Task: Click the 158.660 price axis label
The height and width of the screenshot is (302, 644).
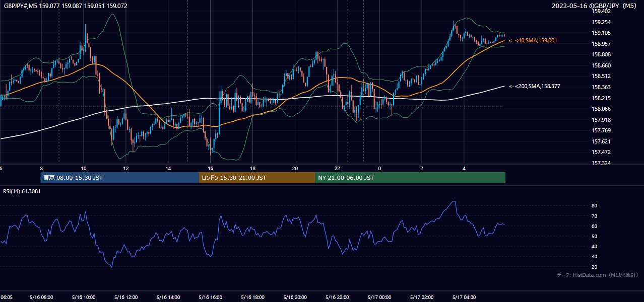Action: (601, 65)
